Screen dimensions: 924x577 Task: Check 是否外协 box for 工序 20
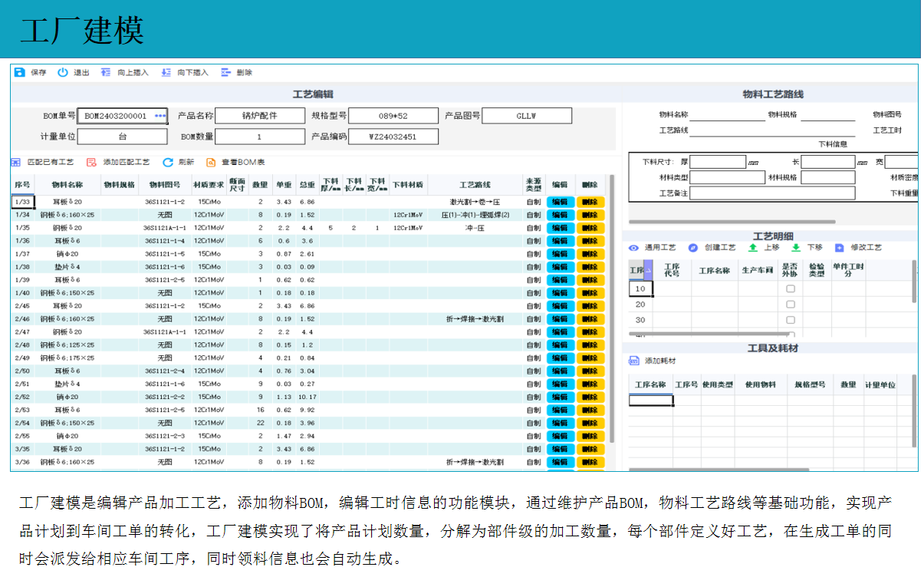[x=791, y=305]
